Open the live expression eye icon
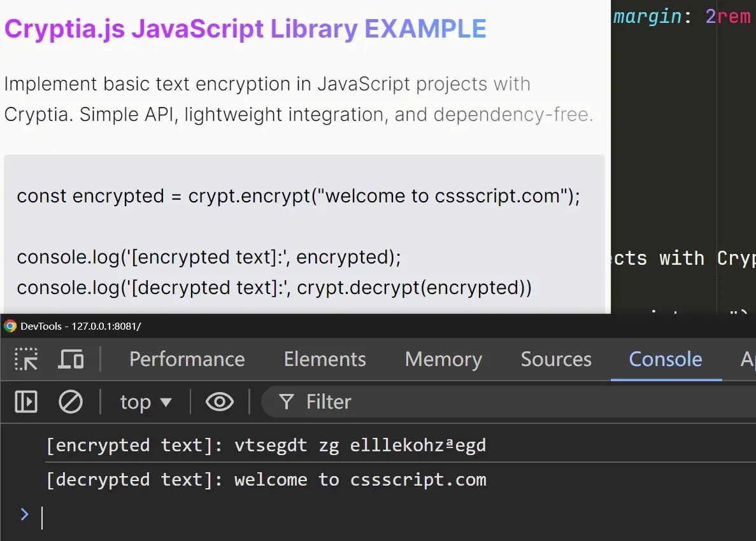The width and height of the screenshot is (756, 541). point(219,402)
